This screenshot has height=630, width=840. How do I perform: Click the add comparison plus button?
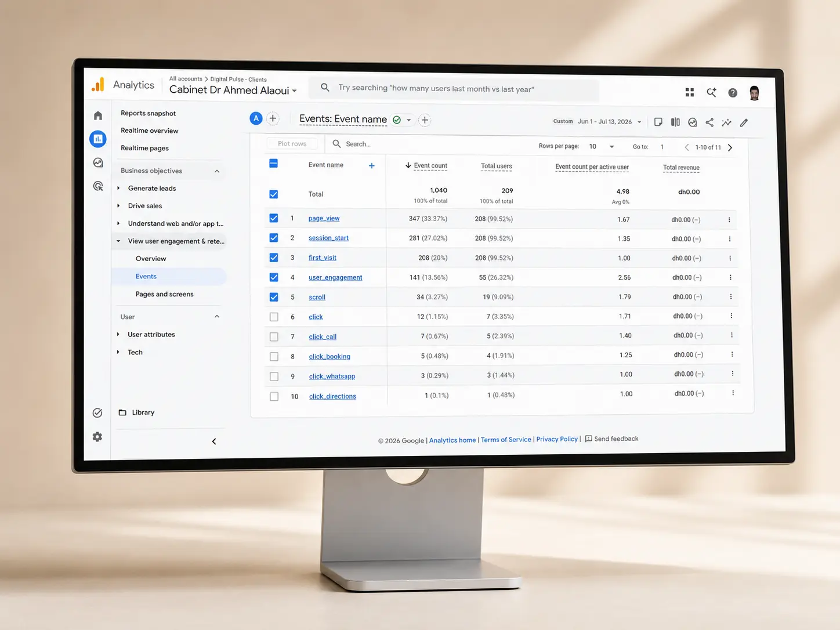pyautogui.click(x=273, y=118)
